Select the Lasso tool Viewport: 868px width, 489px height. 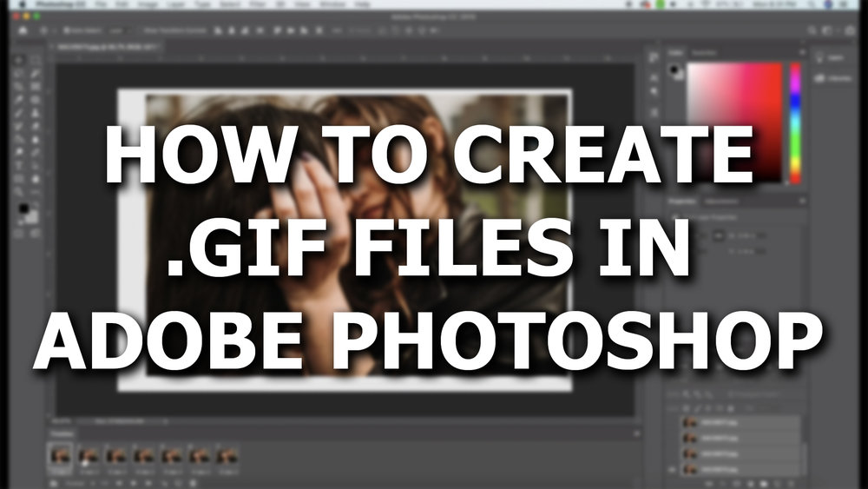[x=19, y=73]
